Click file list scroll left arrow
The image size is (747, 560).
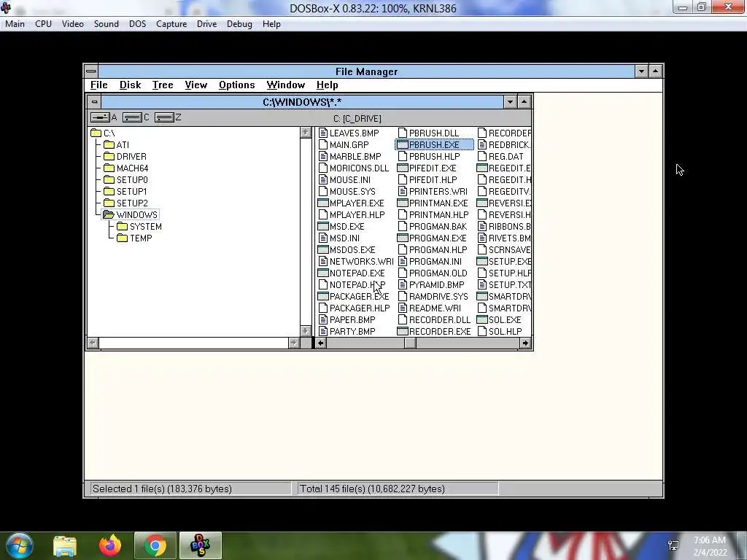click(321, 343)
